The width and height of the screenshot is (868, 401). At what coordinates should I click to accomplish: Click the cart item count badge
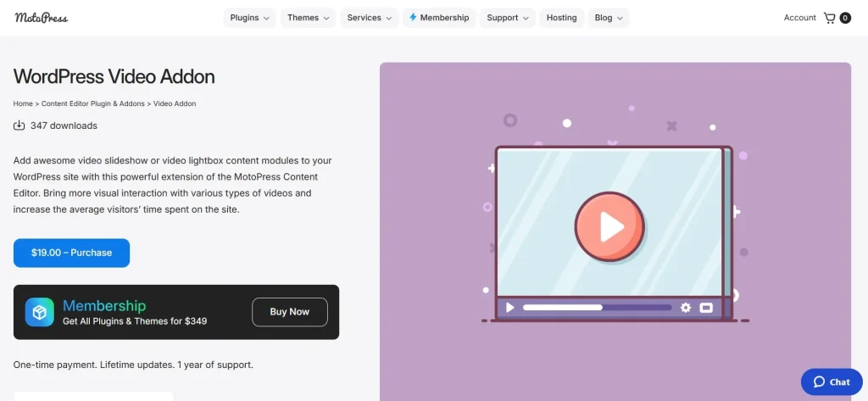(x=845, y=18)
